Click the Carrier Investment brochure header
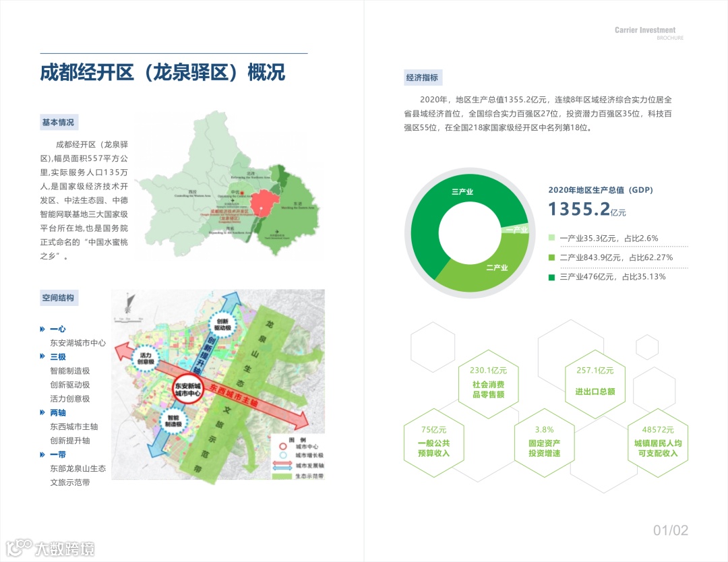This screenshot has width=728, height=562. click(649, 34)
